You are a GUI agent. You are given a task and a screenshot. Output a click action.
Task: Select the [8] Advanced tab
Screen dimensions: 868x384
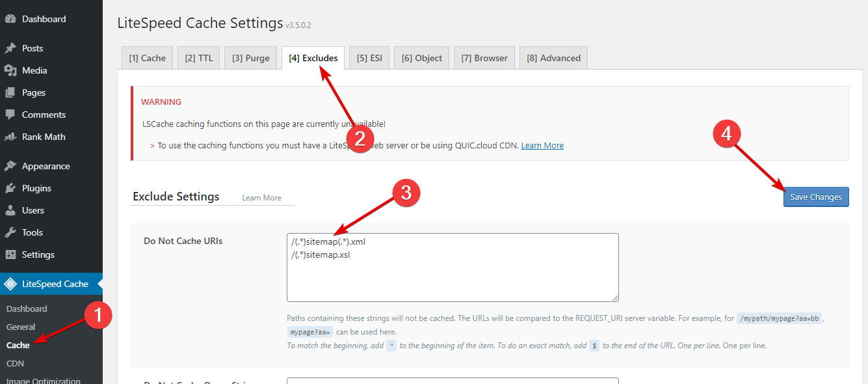point(553,58)
